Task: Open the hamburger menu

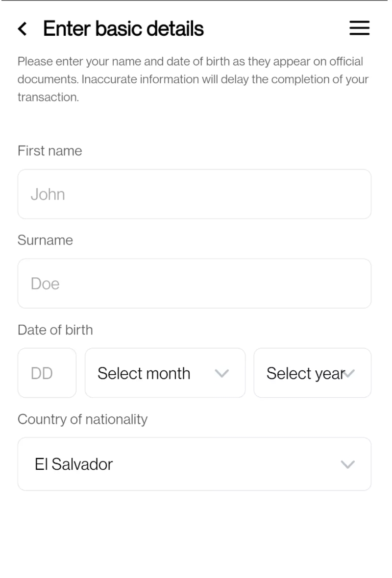Action: coord(359,29)
